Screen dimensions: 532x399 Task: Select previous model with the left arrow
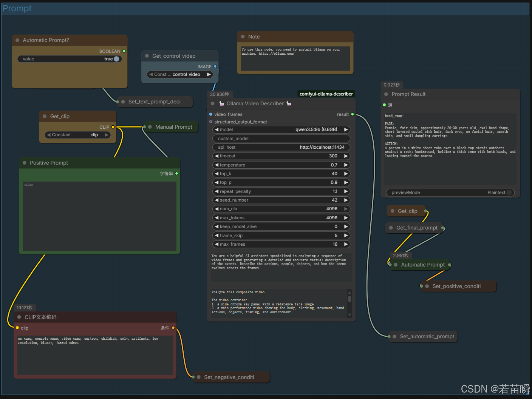(217, 129)
